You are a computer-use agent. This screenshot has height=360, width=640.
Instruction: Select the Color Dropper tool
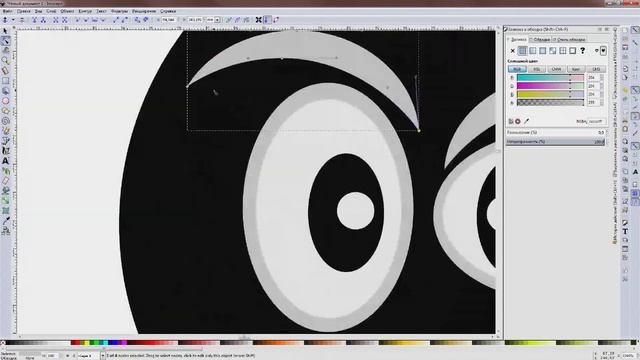coord(5,221)
